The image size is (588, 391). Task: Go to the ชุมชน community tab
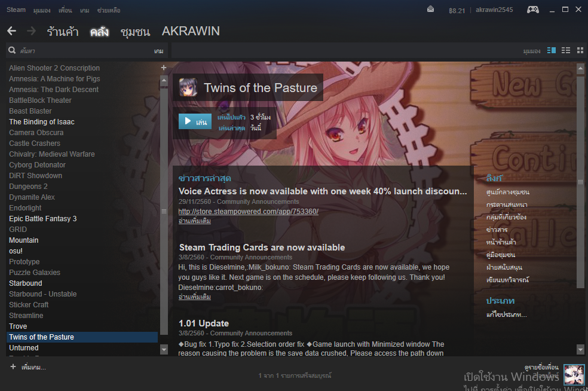coord(135,31)
